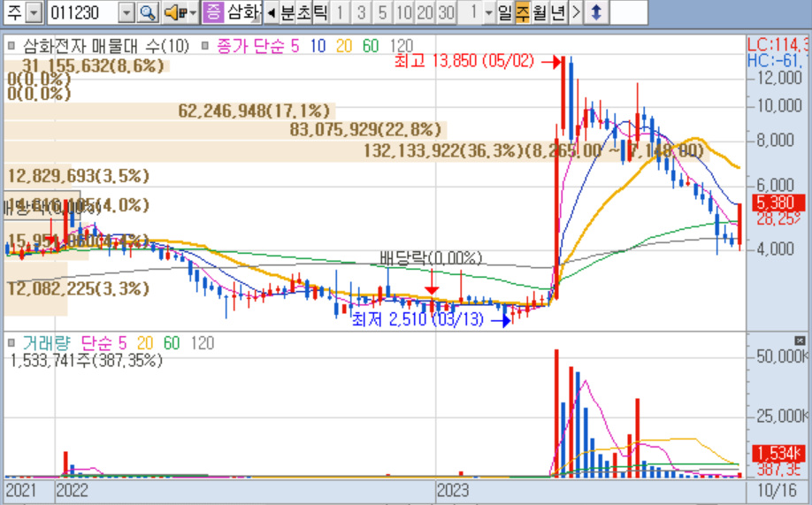Click the 1,533,741주(387.35%) volume readout
Screen dimensions: 812x505
pyautogui.click(x=87, y=360)
